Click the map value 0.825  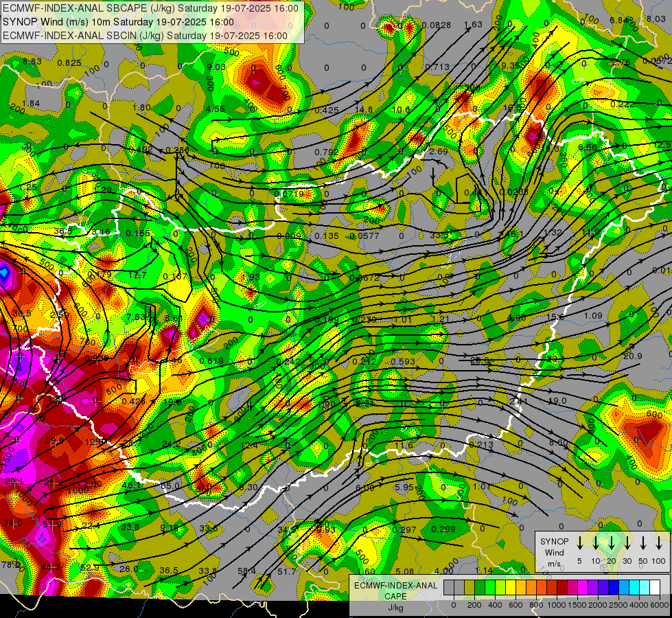tap(69, 62)
